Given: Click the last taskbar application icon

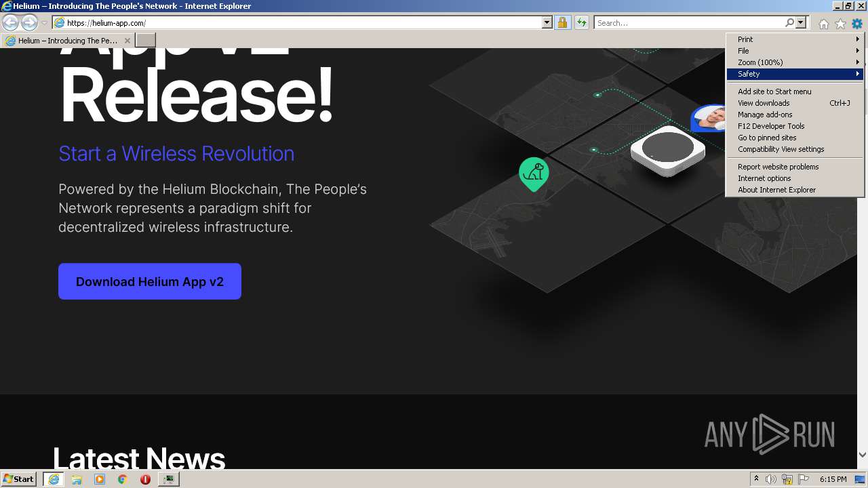Looking at the screenshot, I should coord(168,479).
